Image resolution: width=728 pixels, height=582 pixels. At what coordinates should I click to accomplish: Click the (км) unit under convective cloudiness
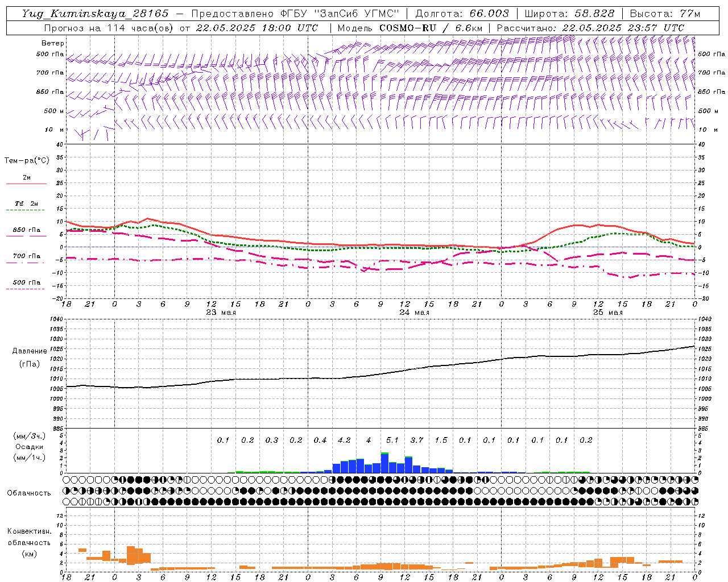(29, 554)
